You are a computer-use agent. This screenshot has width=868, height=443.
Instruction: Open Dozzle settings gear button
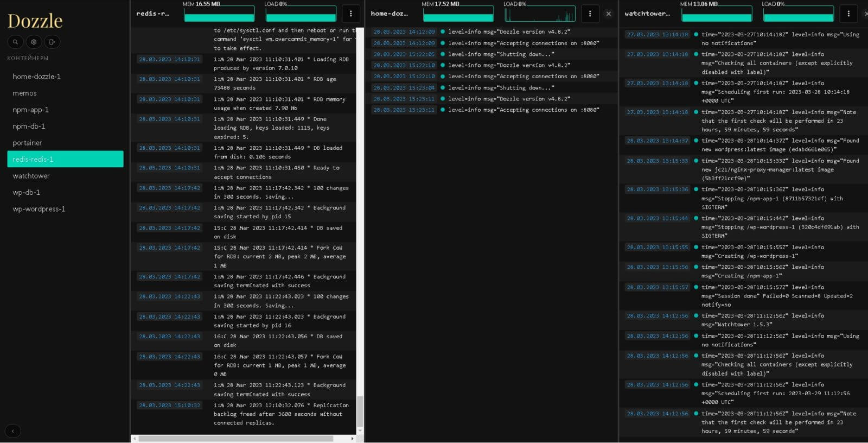click(x=34, y=42)
